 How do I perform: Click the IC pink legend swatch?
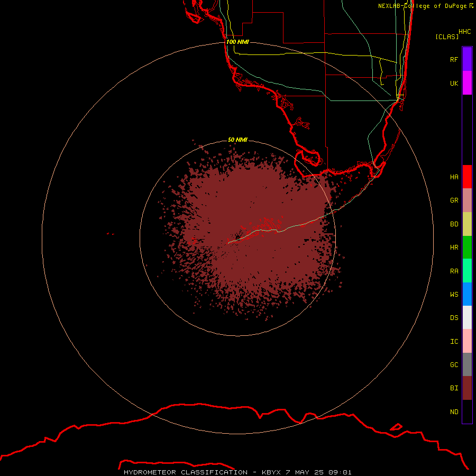coord(467,341)
